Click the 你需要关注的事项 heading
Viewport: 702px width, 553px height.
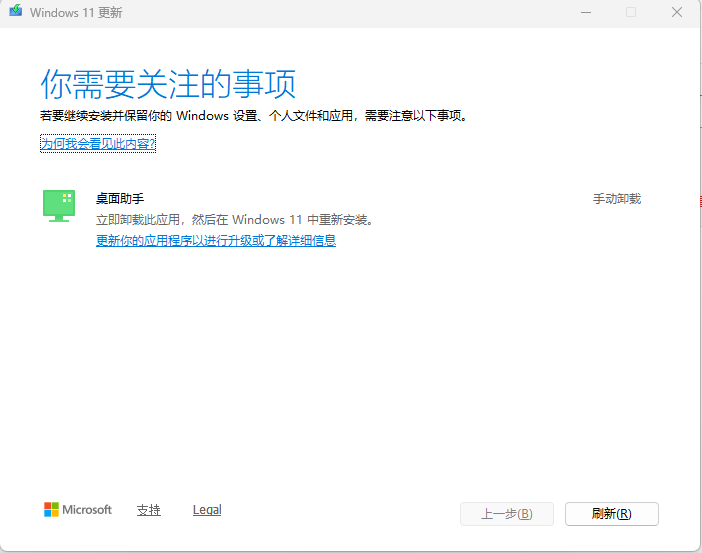pos(168,82)
